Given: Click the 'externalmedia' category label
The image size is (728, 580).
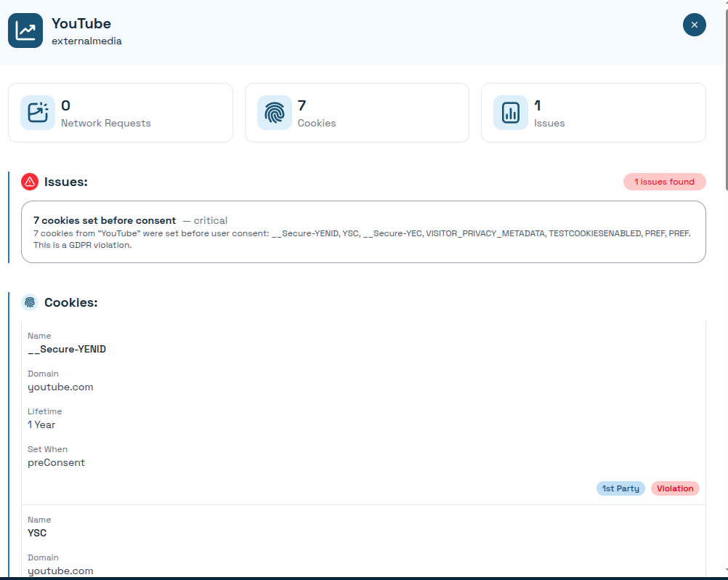Looking at the screenshot, I should [x=86, y=41].
